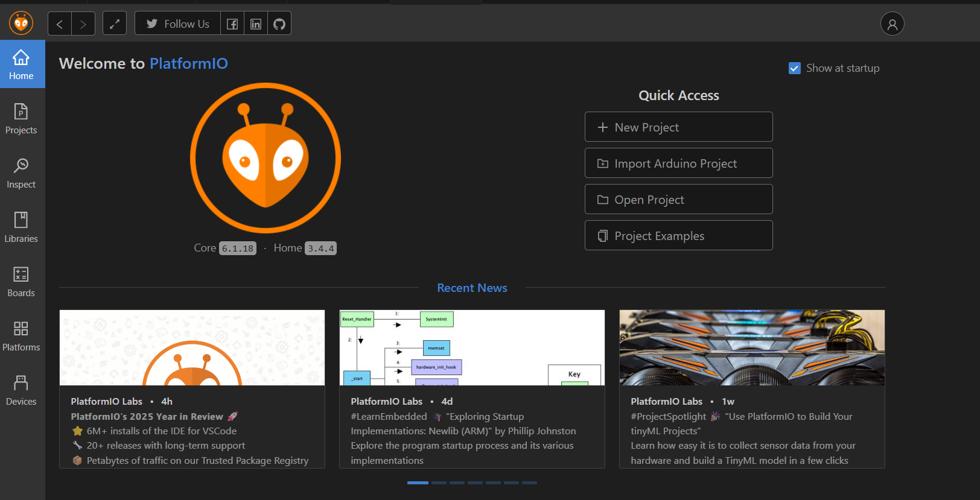Screen dimensions: 980x500
Task: Open the user account profile icon
Action: coord(892,24)
